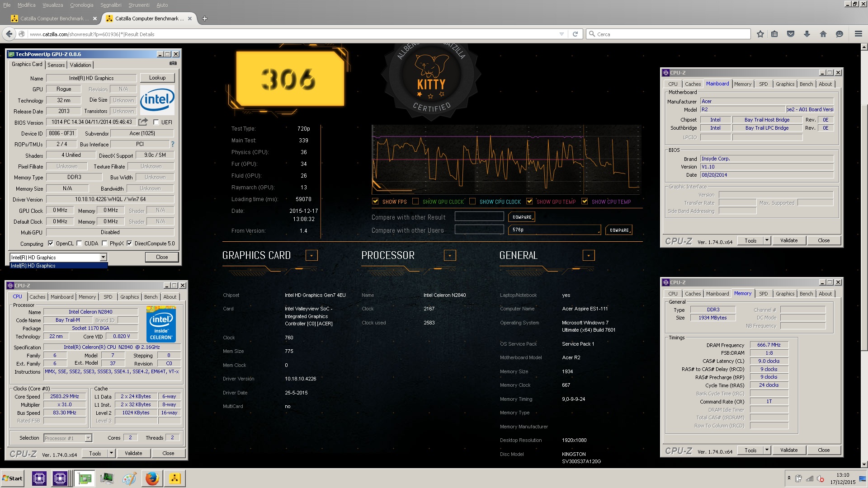Expand the PROCESSOR section arrow
The width and height of the screenshot is (868, 488).
pos(450,255)
